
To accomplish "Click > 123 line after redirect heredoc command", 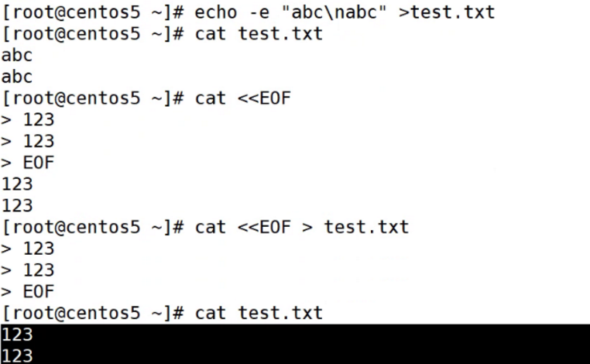I will click(28, 249).
